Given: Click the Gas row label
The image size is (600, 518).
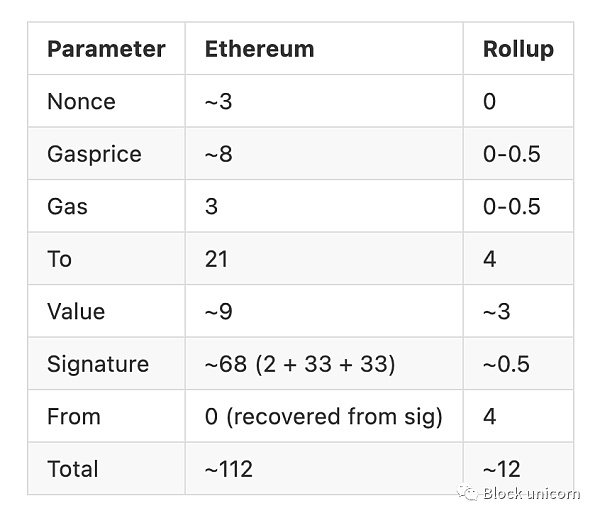Looking at the screenshot, I should 67,207.
